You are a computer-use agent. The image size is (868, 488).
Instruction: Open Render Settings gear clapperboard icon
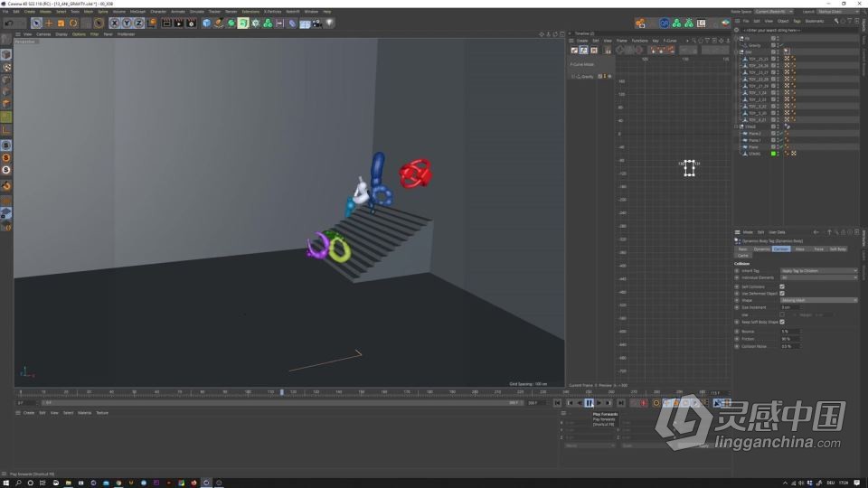pos(192,23)
